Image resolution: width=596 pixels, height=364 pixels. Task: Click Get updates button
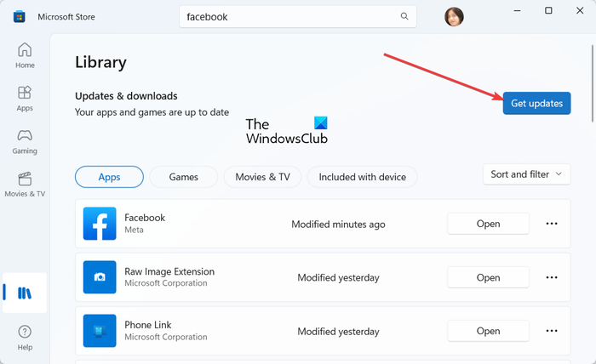click(536, 103)
